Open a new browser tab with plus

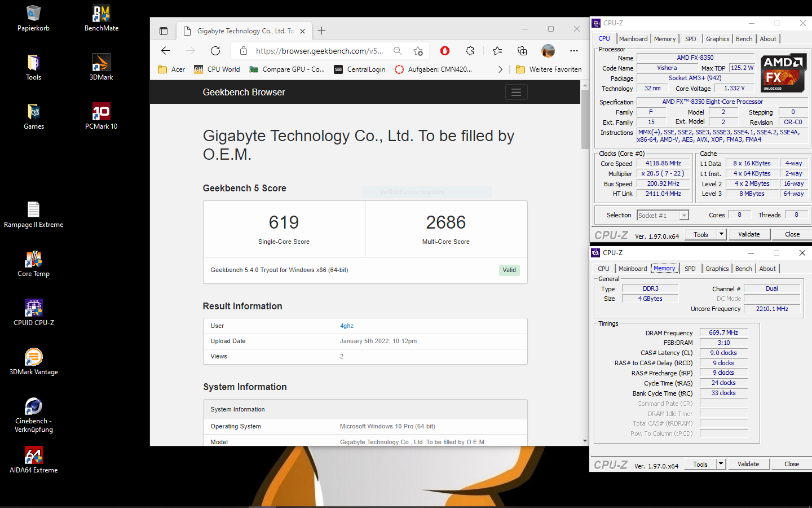pos(321,31)
